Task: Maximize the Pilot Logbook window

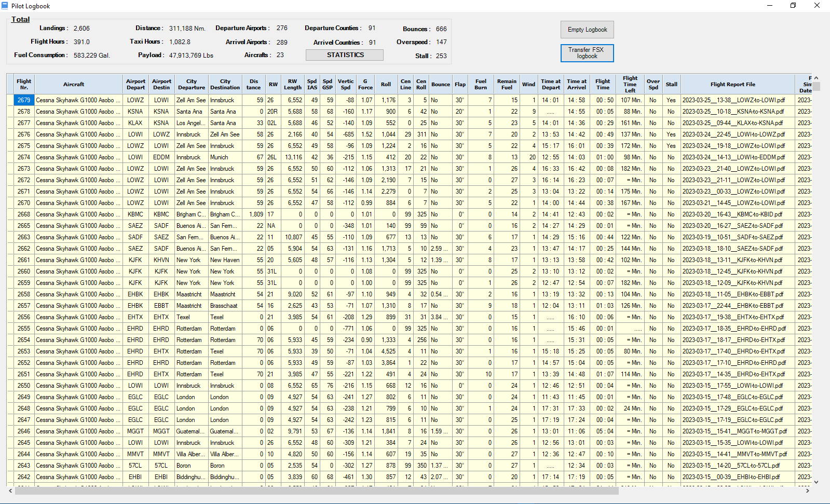Action: pyautogui.click(x=793, y=6)
